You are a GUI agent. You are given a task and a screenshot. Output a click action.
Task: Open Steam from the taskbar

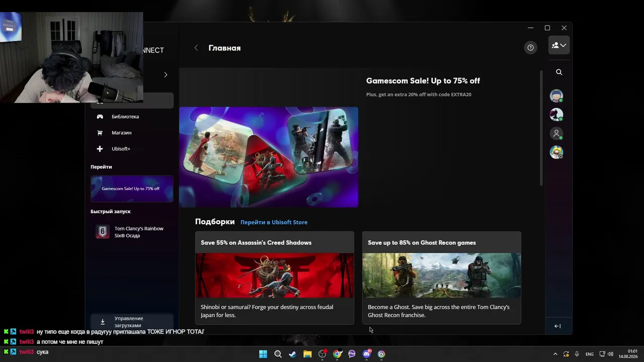[x=292, y=354]
